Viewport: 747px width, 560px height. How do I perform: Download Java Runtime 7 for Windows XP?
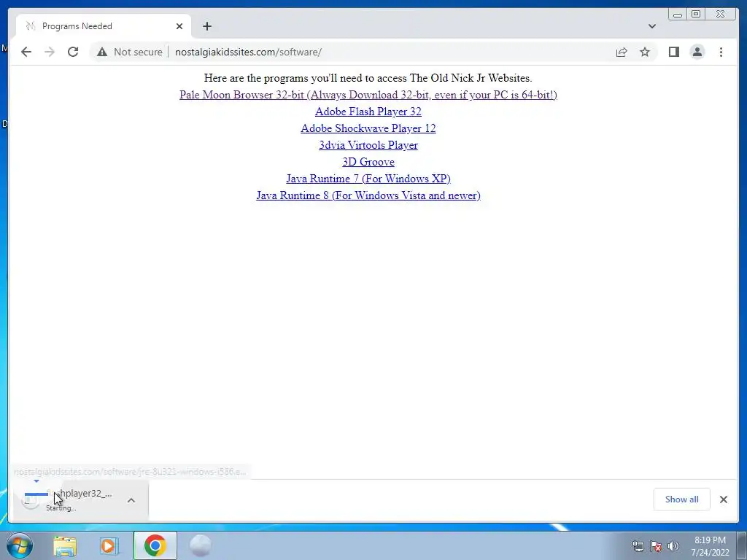tap(368, 179)
